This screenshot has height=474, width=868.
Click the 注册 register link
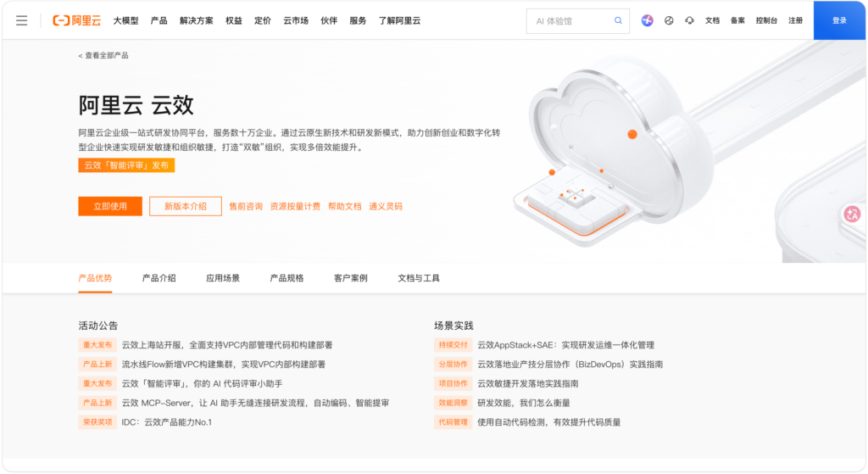click(795, 20)
